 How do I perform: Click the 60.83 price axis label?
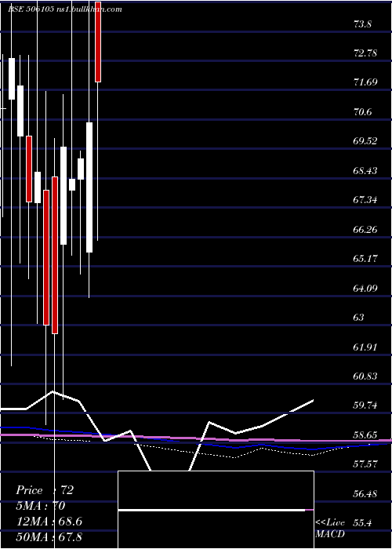(x=366, y=376)
